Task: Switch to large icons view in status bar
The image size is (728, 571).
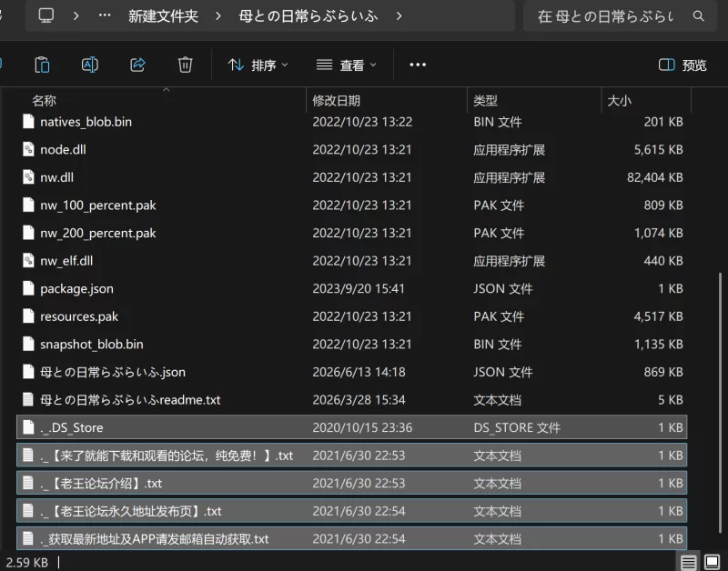Action: (x=712, y=562)
